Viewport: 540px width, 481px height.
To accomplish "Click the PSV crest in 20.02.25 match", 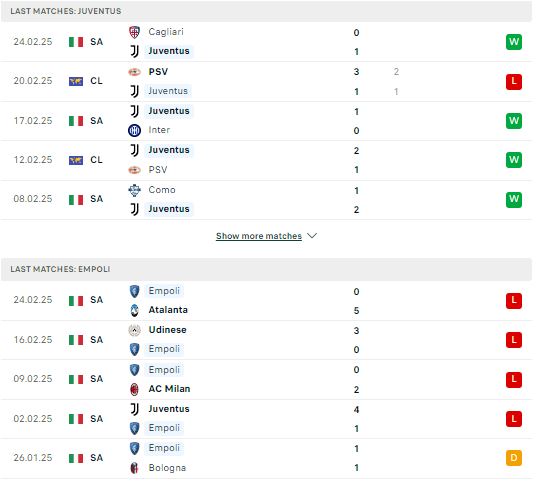I will tap(135, 72).
